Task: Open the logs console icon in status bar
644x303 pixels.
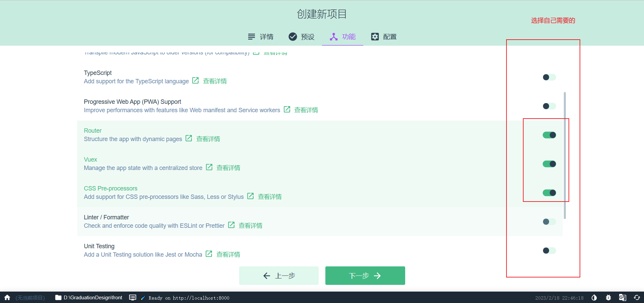Action: point(133,298)
